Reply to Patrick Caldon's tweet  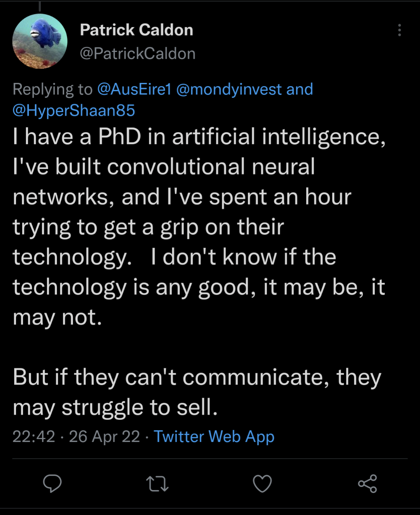(x=52, y=484)
